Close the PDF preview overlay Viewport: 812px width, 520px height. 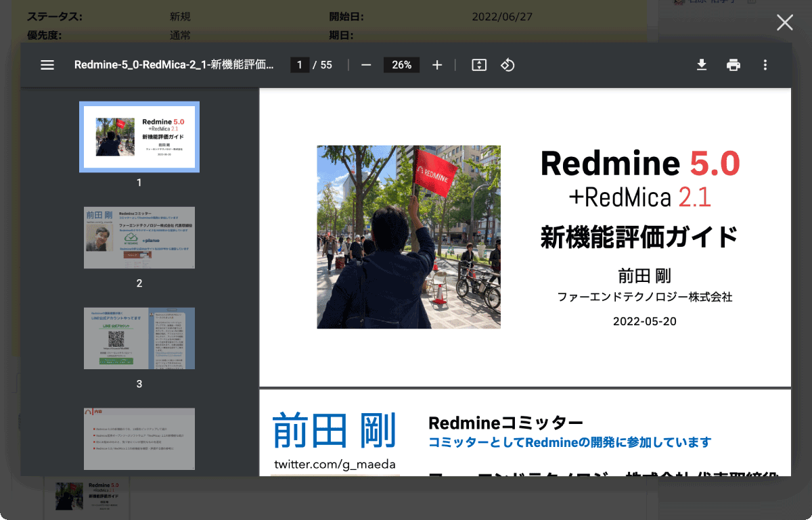[x=784, y=22]
